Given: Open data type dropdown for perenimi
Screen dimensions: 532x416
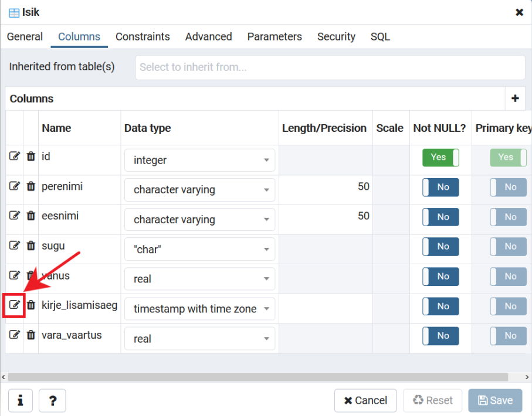Looking at the screenshot, I should (x=199, y=190).
